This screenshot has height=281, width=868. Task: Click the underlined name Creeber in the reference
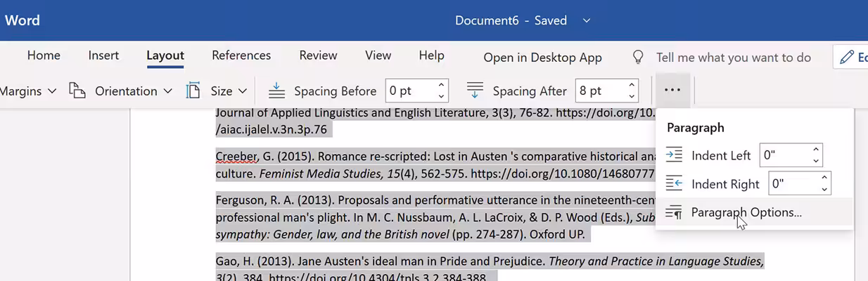coord(235,156)
